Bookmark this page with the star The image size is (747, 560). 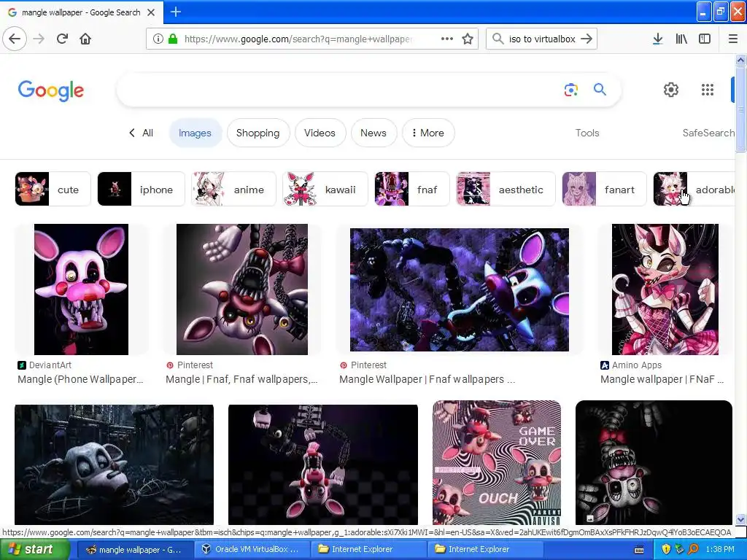point(468,39)
